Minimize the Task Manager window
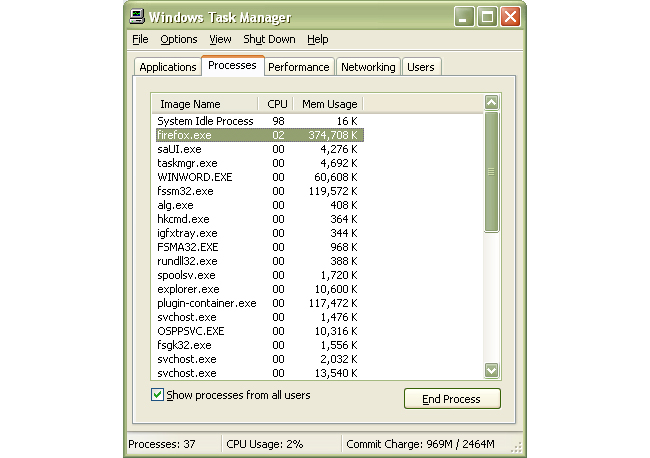This screenshot has height=458, width=650. [x=464, y=17]
